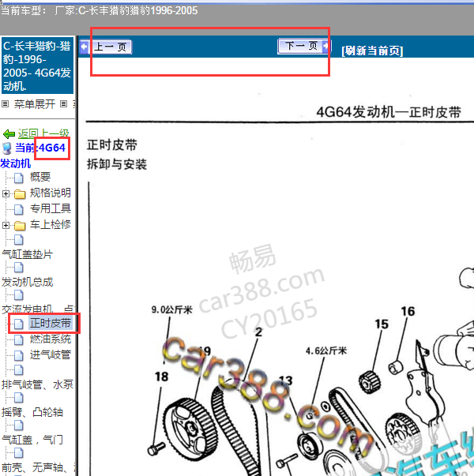
Task: Open 排气岐管、水泵 page
Action: 37,384
